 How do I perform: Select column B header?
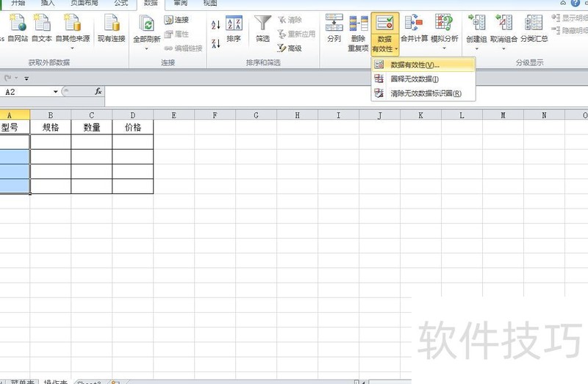(50, 115)
